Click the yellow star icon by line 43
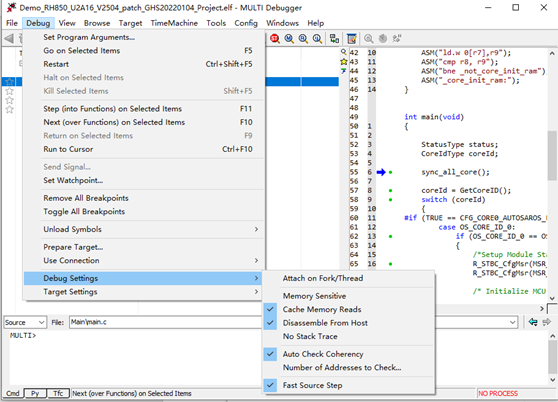This screenshot has height=402, width=558. 343,62
